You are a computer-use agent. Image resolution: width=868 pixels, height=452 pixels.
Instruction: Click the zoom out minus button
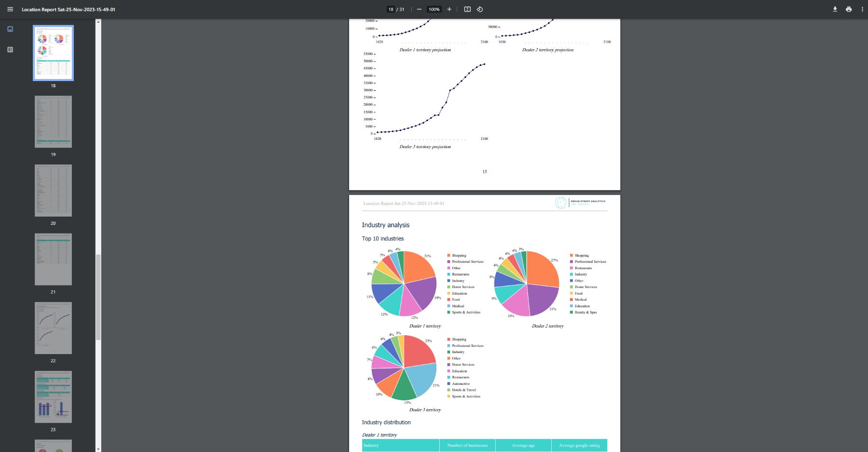419,9
